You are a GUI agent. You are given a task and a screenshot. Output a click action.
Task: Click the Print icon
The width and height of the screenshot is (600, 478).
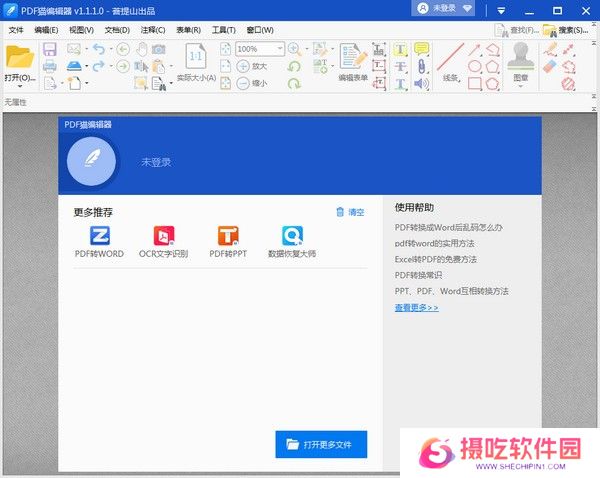tap(50, 66)
